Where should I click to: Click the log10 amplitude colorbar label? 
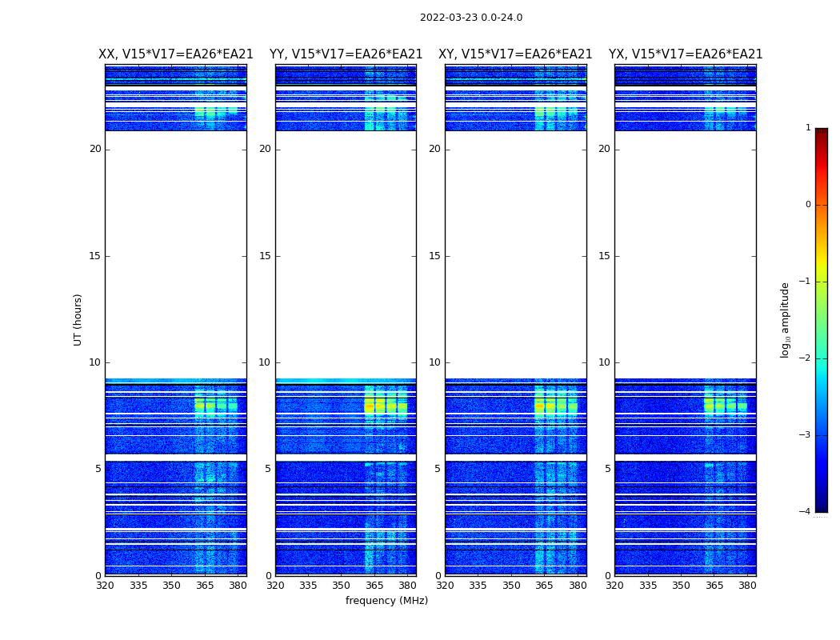point(785,320)
